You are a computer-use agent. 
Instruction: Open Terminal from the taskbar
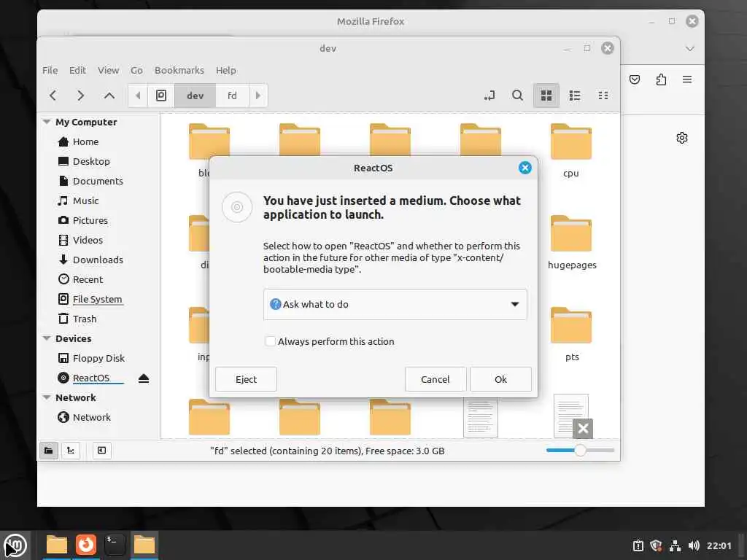(x=115, y=545)
